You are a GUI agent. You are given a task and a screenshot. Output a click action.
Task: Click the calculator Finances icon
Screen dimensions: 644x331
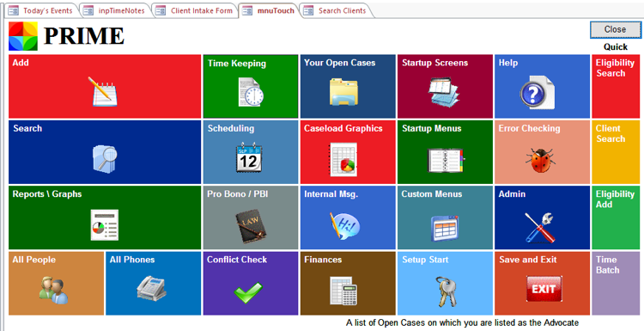343,291
